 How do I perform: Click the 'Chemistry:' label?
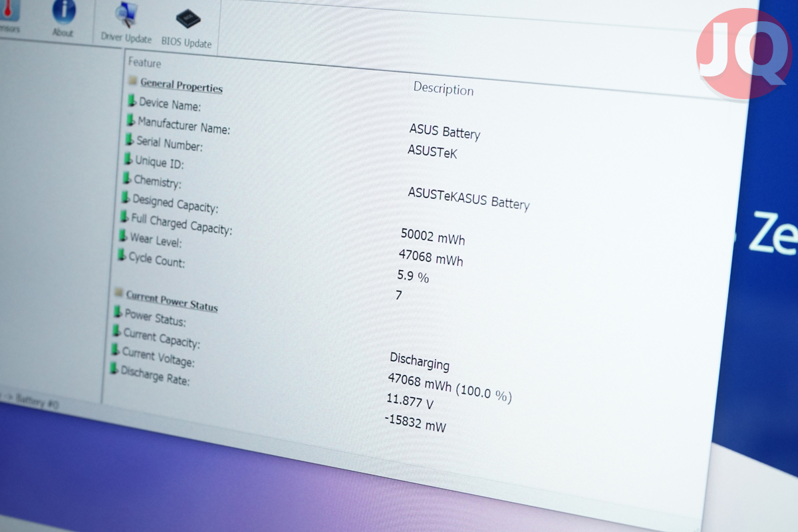click(x=157, y=182)
